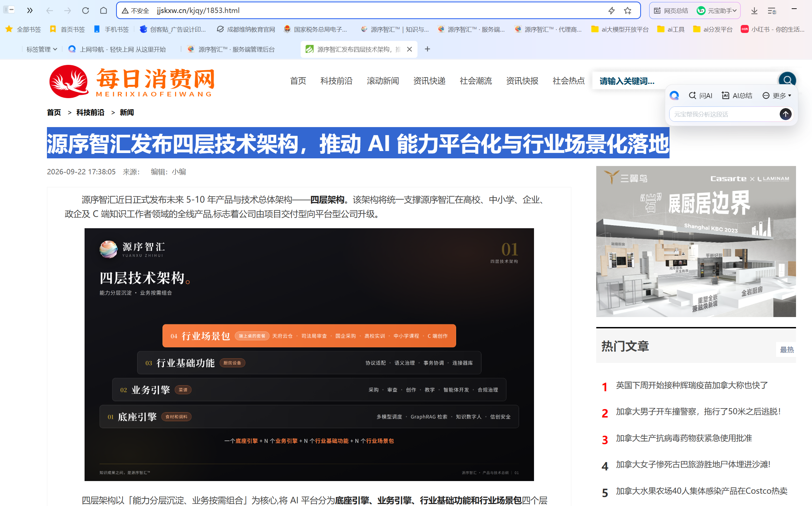Open the 源序智汇 知识与 bookmark
Image resolution: width=812 pixels, height=506 pixels.
coord(395,29)
